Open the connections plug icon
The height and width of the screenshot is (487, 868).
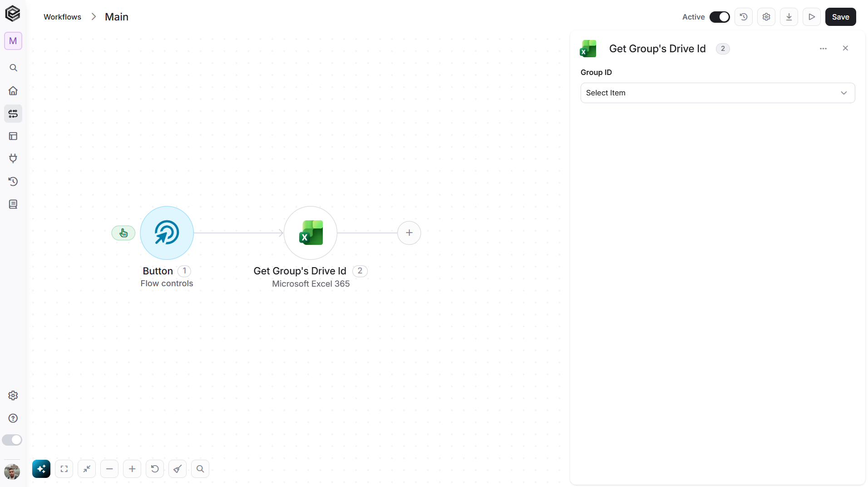point(13,159)
